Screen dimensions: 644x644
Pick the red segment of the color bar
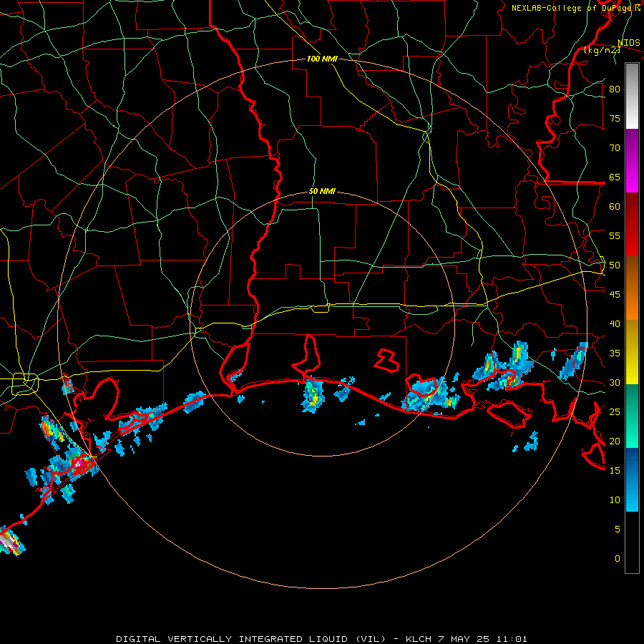[632, 224]
